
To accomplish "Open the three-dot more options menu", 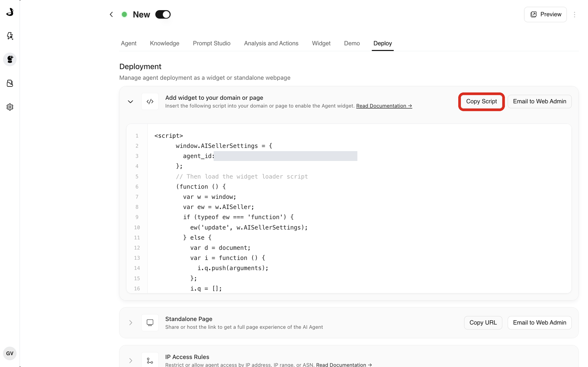I will (x=575, y=14).
